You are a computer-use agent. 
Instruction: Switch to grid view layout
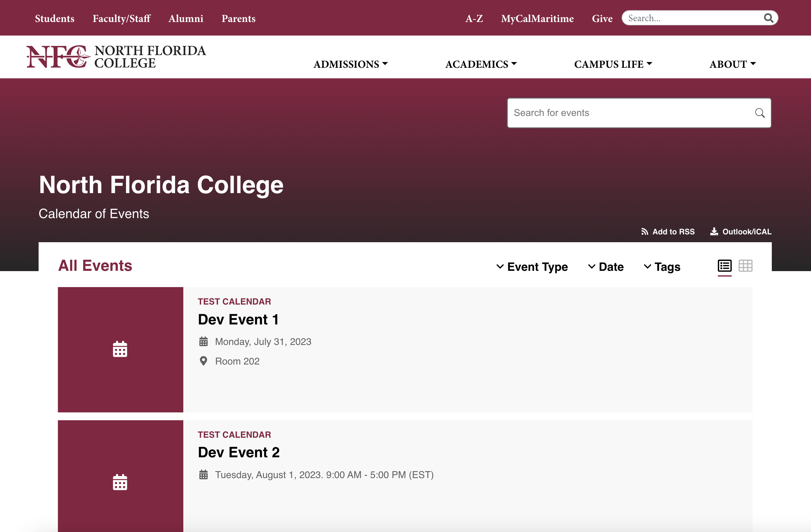745,266
